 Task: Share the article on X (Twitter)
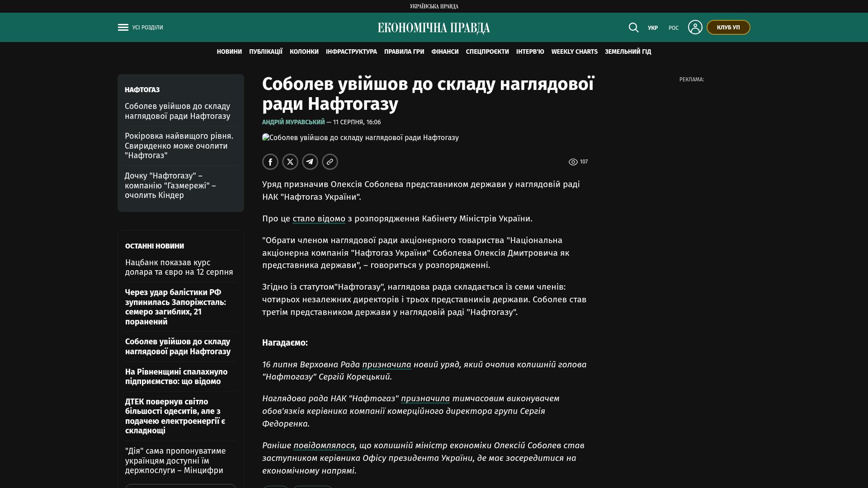pyautogui.click(x=290, y=162)
